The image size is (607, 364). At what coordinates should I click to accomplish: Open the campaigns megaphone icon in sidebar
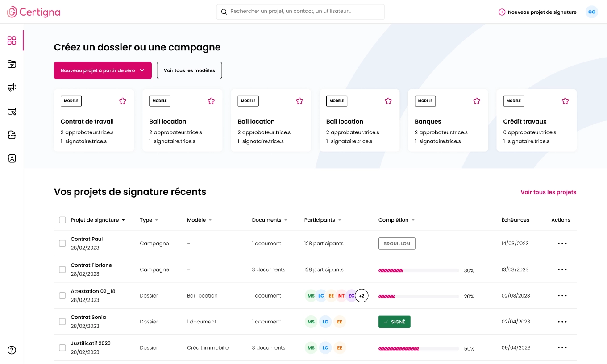(x=12, y=87)
